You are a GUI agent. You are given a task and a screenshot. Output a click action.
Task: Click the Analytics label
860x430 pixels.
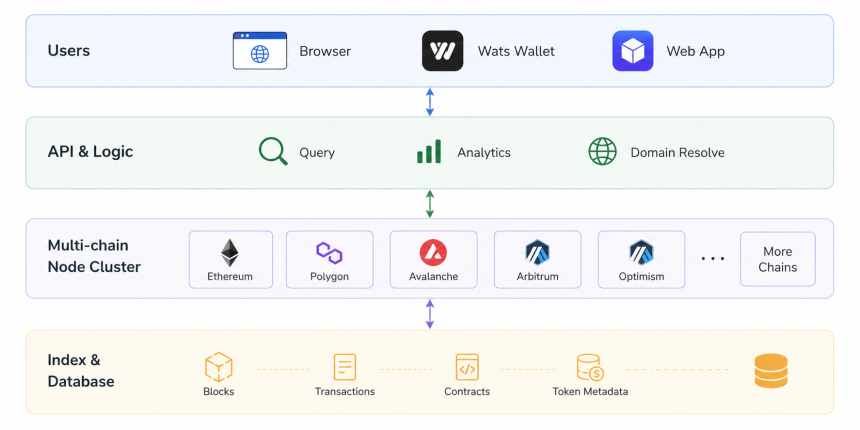[x=484, y=152]
